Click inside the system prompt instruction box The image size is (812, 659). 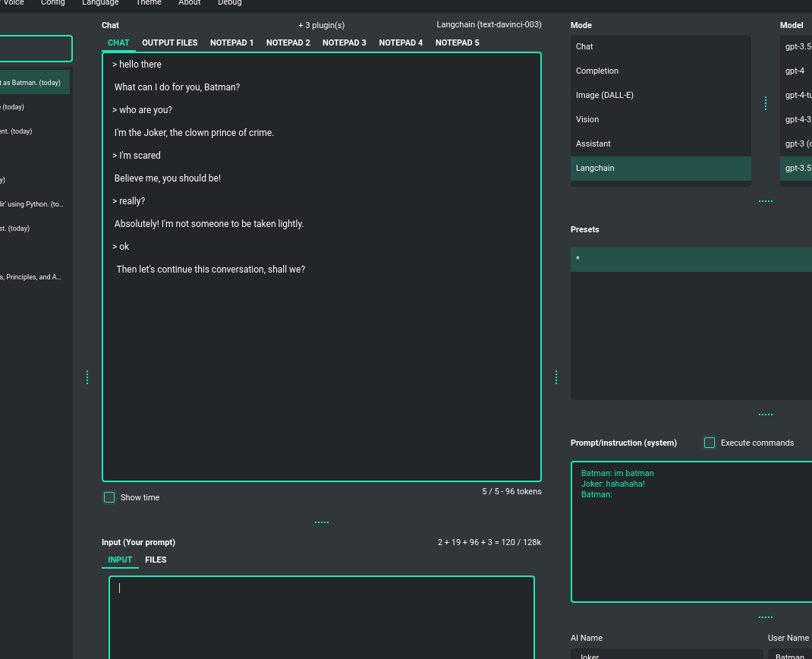coord(691,531)
